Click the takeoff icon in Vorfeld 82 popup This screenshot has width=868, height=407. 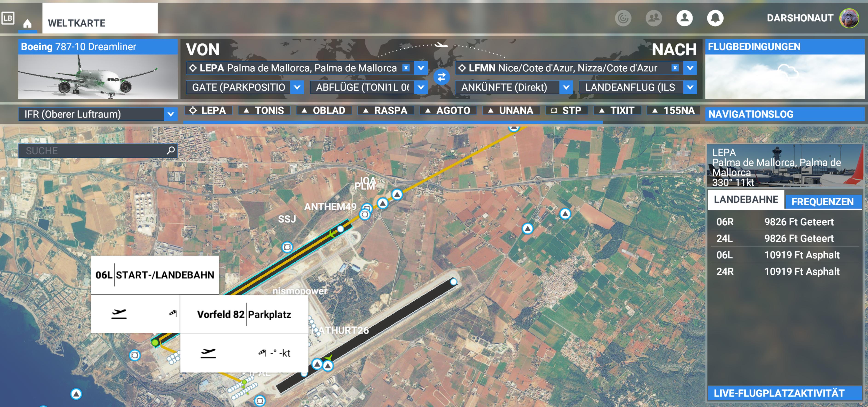pos(208,353)
